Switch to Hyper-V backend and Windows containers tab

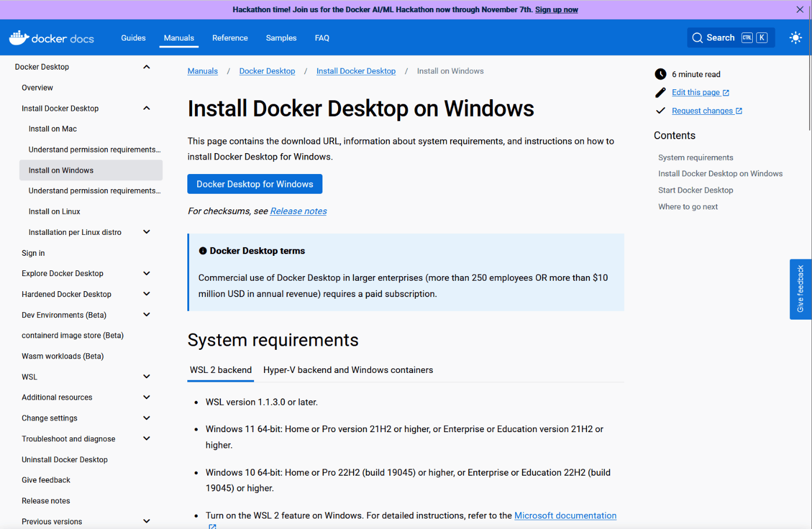(x=348, y=370)
